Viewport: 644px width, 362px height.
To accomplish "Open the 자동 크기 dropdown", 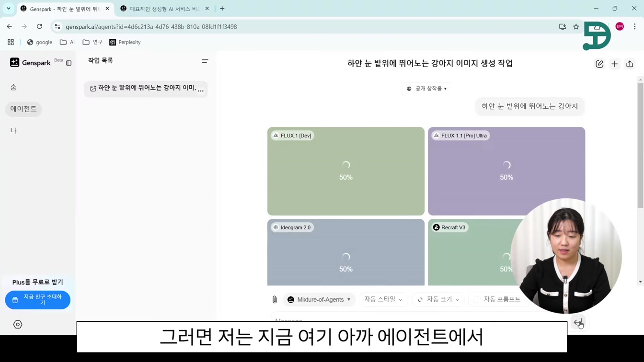I will click(x=438, y=299).
